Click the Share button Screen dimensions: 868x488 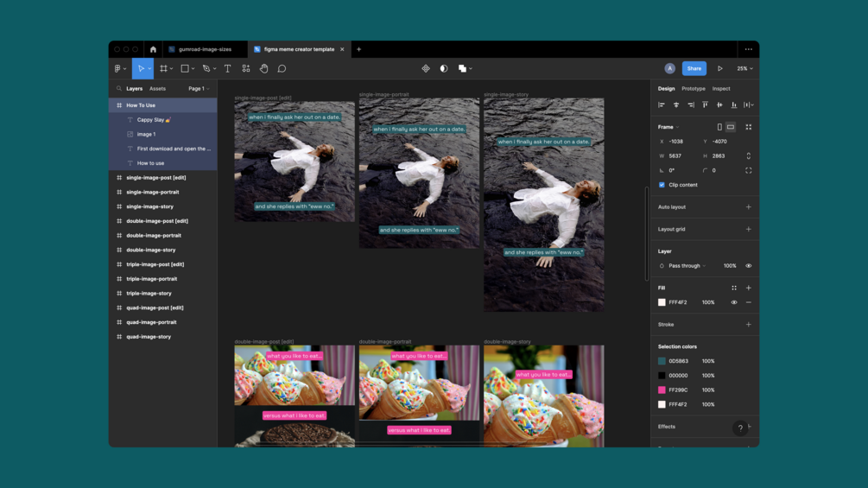[694, 68]
